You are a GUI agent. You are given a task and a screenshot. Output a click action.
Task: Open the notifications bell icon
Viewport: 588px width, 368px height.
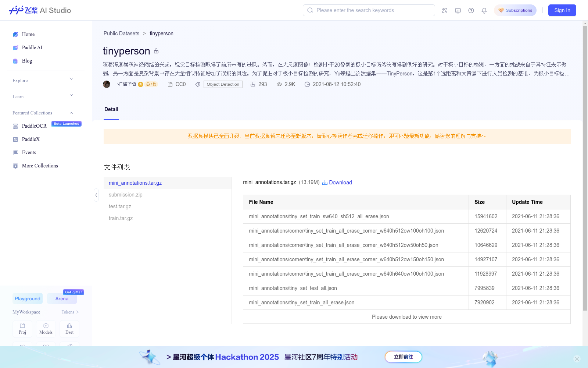(484, 10)
